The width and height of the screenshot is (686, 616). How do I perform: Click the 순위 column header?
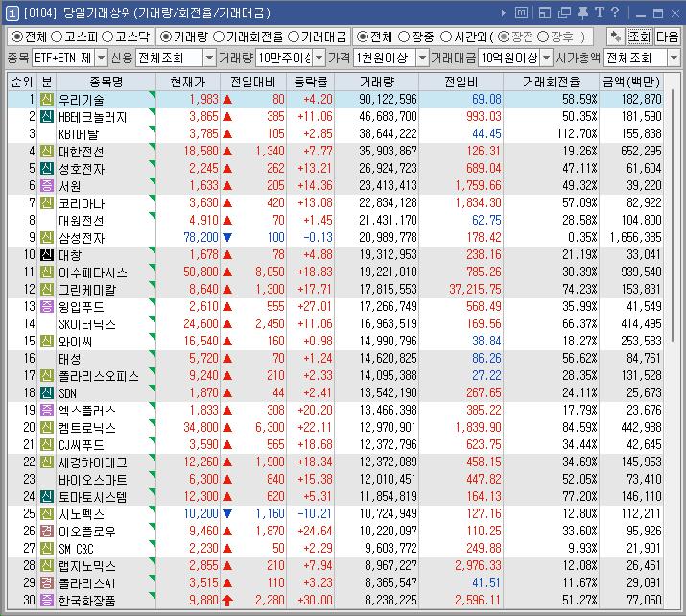22,82
